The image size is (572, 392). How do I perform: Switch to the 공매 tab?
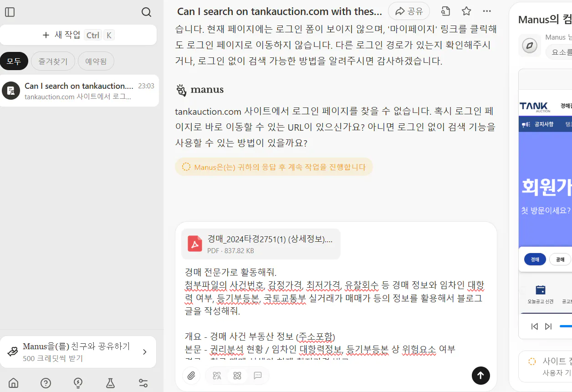click(x=560, y=259)
